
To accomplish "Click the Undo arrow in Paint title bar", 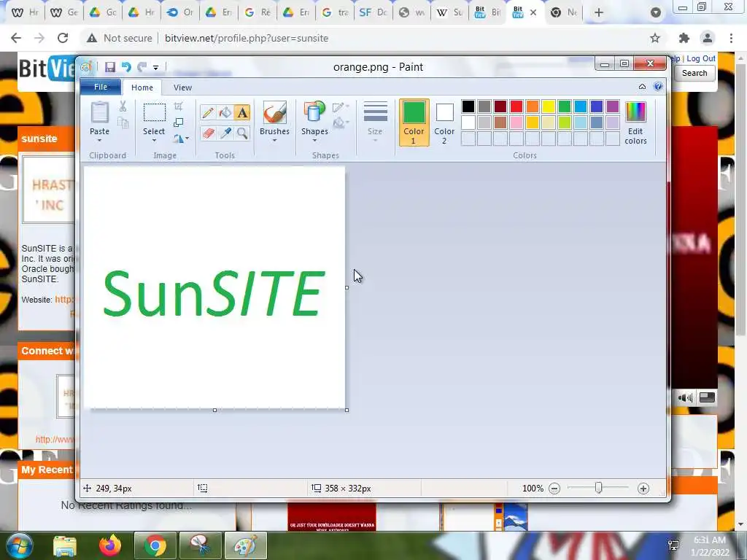I will tap(126, 67).
